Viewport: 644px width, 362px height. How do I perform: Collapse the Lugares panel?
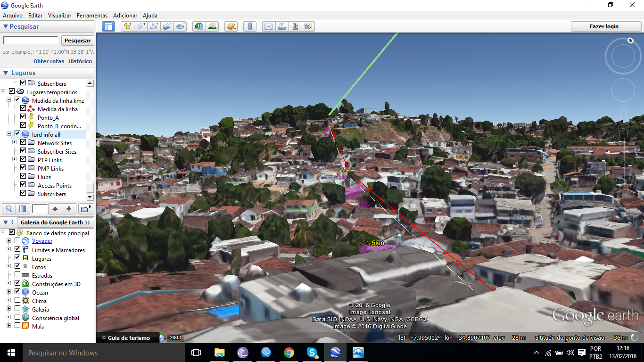click(x=6, y=73)
